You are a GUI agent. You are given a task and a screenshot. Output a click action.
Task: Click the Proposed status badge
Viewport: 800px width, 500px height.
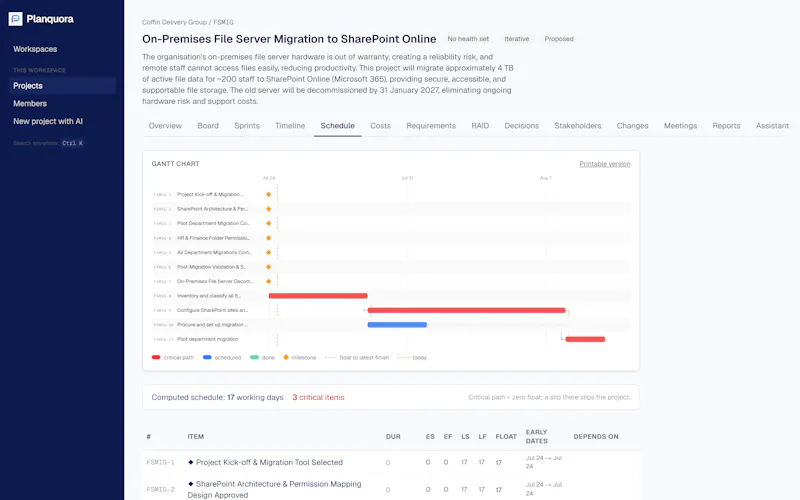click(x=559, y=39)
